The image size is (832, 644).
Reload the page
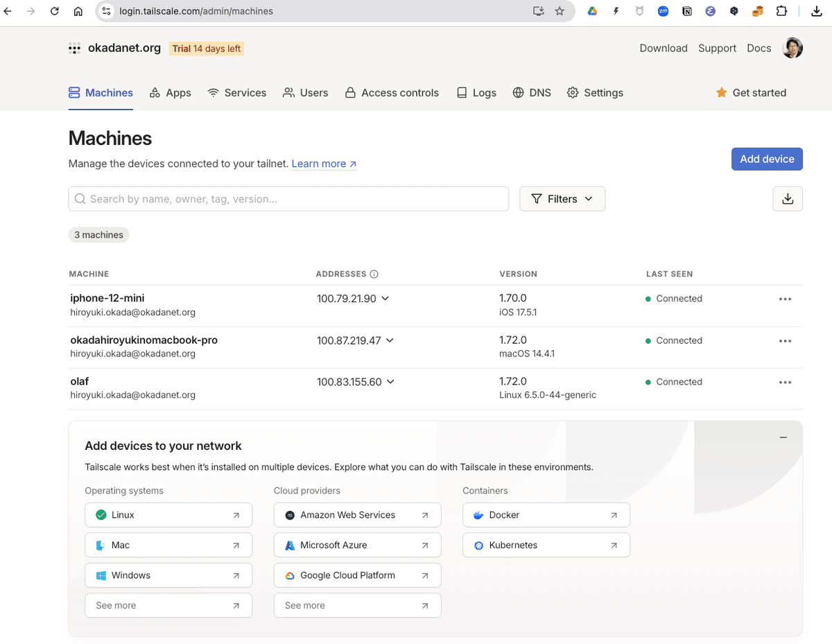pos(55,11)
